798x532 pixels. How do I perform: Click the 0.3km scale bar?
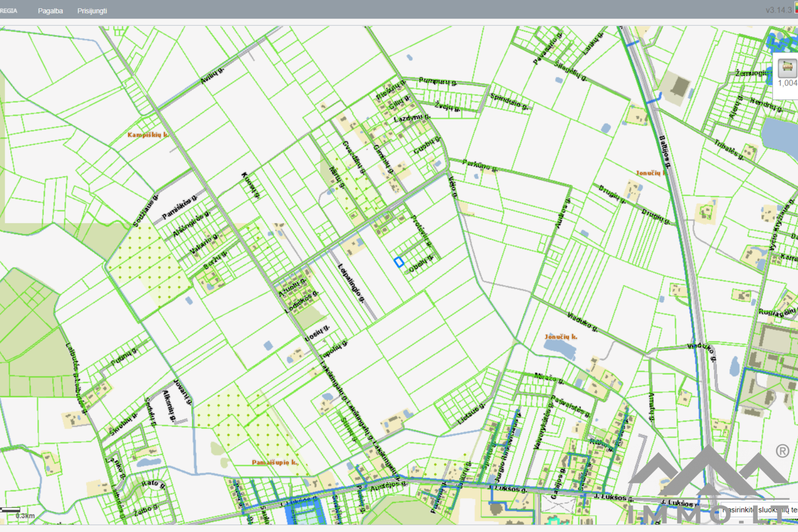click(x=10, y=510)
